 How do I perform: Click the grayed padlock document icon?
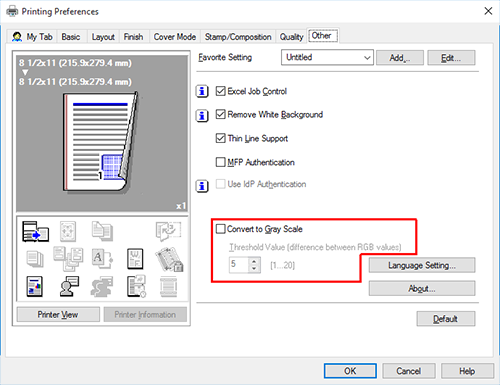click(x=169, y=259)
